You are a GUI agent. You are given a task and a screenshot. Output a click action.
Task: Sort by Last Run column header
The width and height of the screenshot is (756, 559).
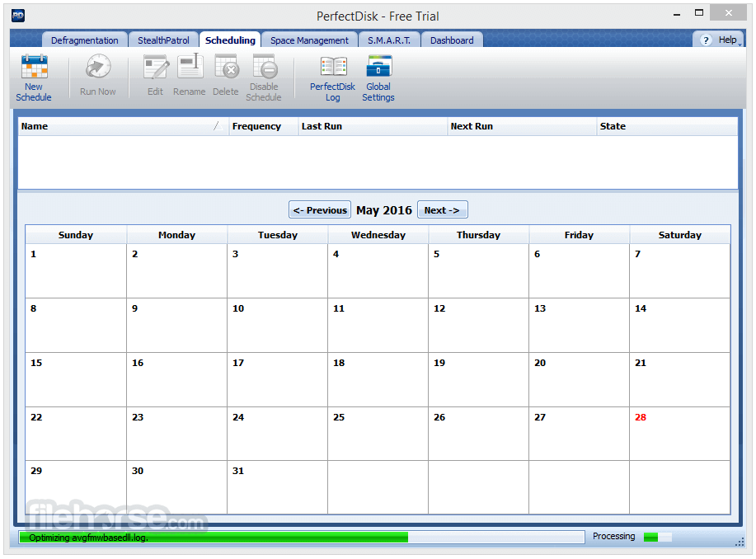coord(373,126)
